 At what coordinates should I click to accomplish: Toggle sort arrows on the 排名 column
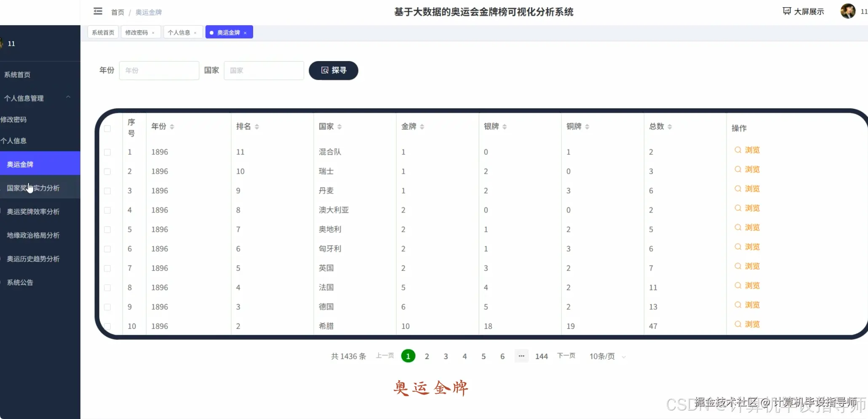pyautogui.click(x=258, y=126)
